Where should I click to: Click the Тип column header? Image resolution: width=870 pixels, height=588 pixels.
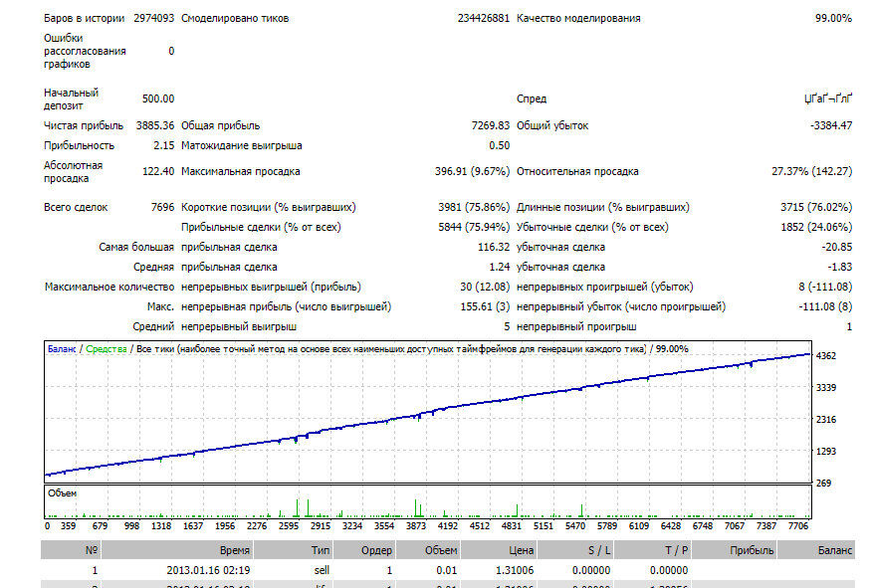(293, 550)
